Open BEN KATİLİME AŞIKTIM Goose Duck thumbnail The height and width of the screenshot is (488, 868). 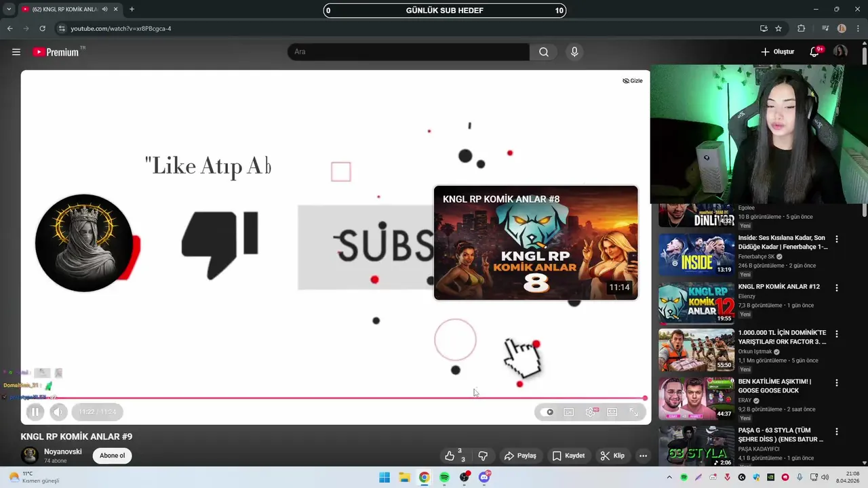[696, 399]
